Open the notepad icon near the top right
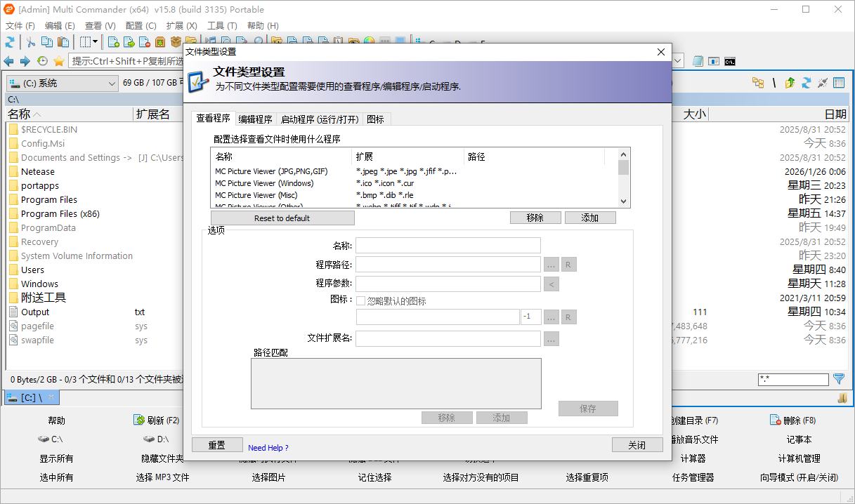This screenshot has height=504, width=855. pyautogui.click(x=698, y=61)
